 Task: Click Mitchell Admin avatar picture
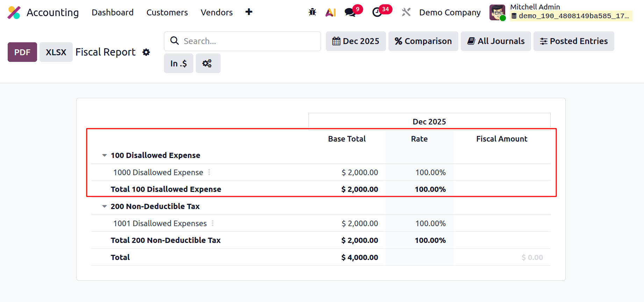pyautogui.click(x=497, y=13)
